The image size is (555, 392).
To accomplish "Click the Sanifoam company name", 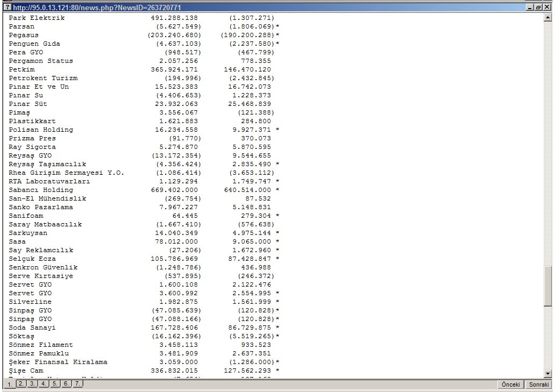I will [26, 216].
